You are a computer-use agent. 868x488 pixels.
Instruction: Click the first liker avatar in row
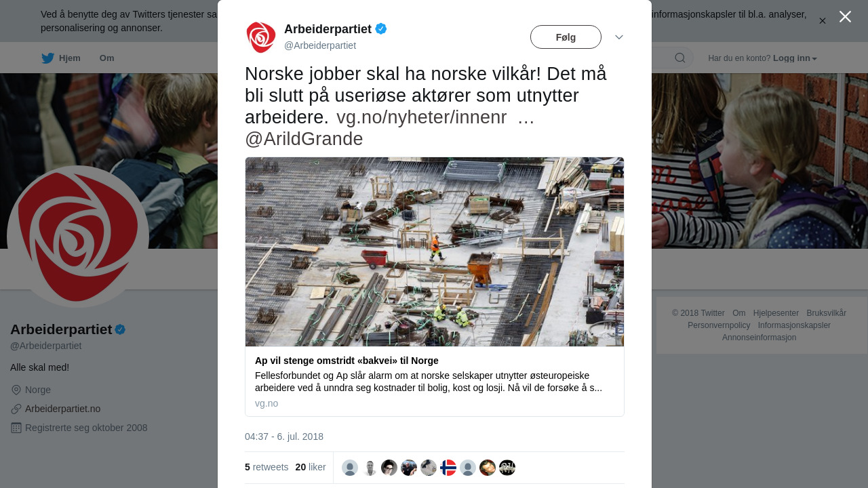coord(350,468)
